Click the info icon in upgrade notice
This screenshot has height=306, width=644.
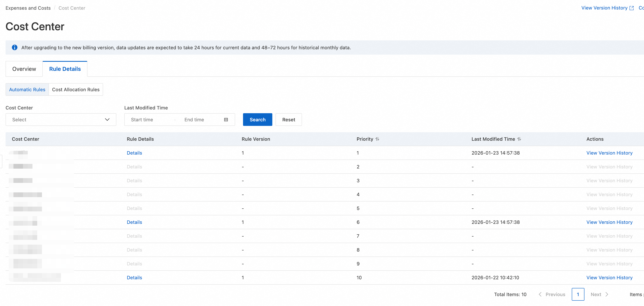15,48
